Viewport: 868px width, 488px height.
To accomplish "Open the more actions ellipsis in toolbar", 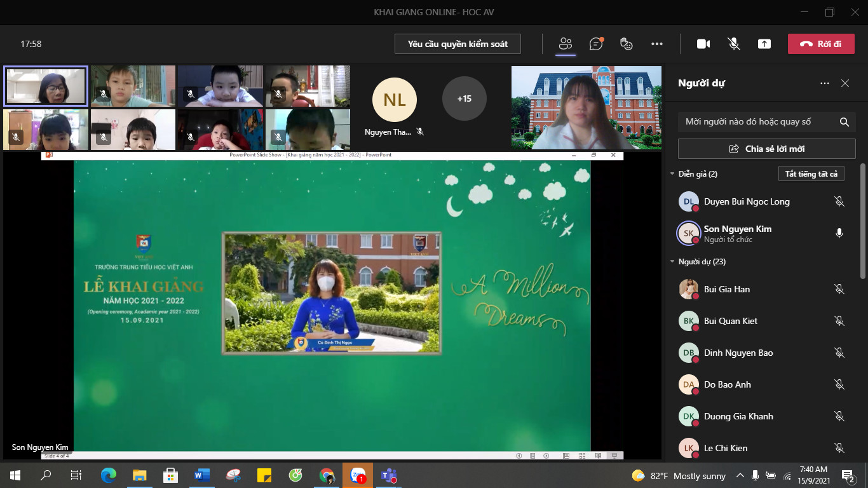I will [x=657, y=44].
